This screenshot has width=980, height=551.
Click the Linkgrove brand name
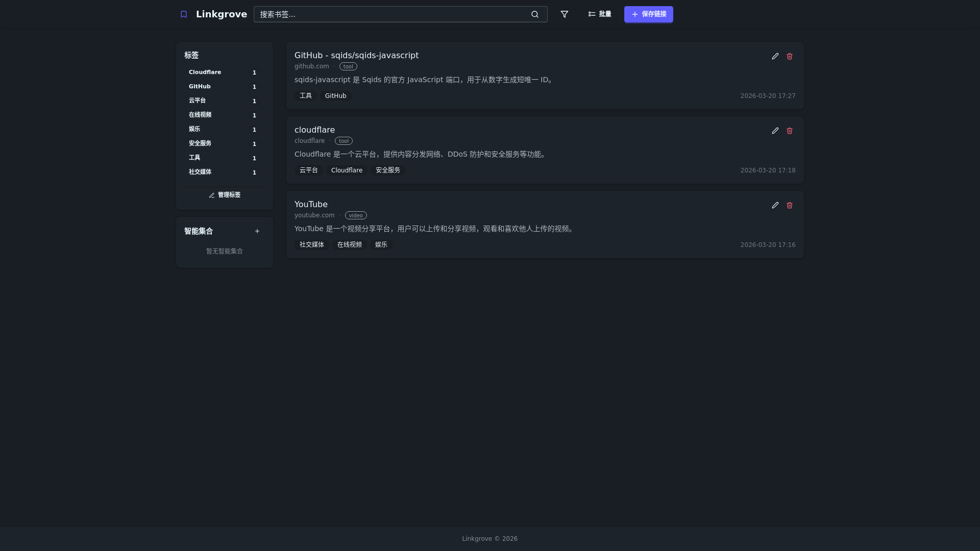pos(222,14)
